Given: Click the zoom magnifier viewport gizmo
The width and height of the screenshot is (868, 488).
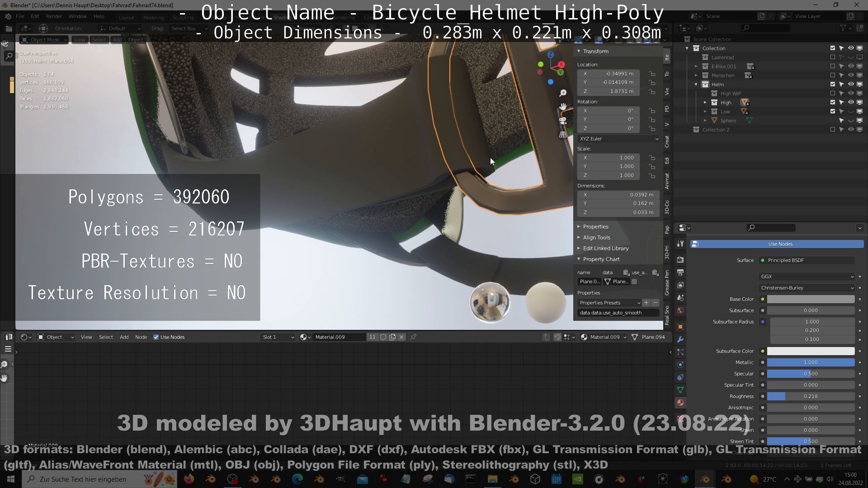Looking at the screenshot, I should pyautogui.click(x=563, y=93).
